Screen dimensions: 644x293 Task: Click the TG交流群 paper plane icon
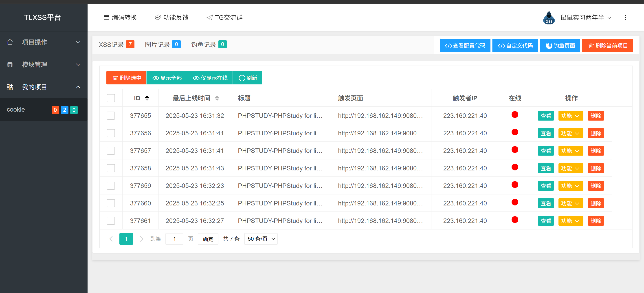click(x=209, y=18)
